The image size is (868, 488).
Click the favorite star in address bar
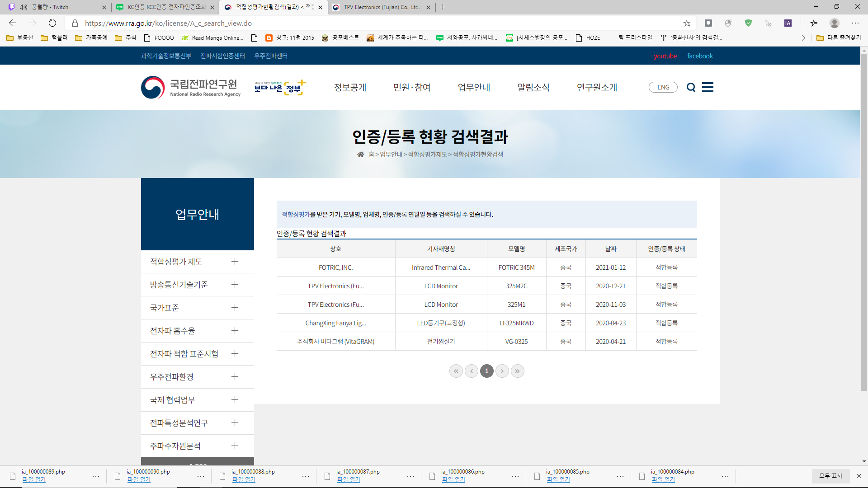[687, 23]
